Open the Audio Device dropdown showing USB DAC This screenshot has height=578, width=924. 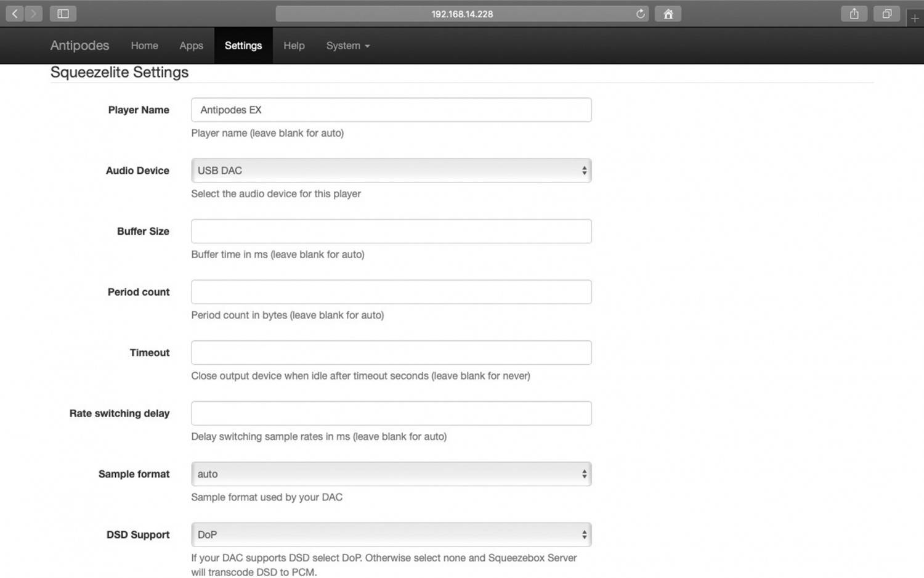pos(391,171)
